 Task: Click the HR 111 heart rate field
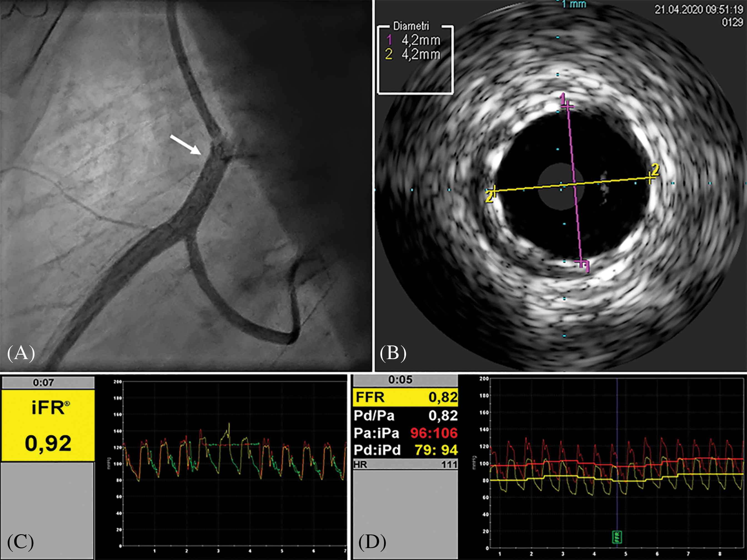point(406,465)
